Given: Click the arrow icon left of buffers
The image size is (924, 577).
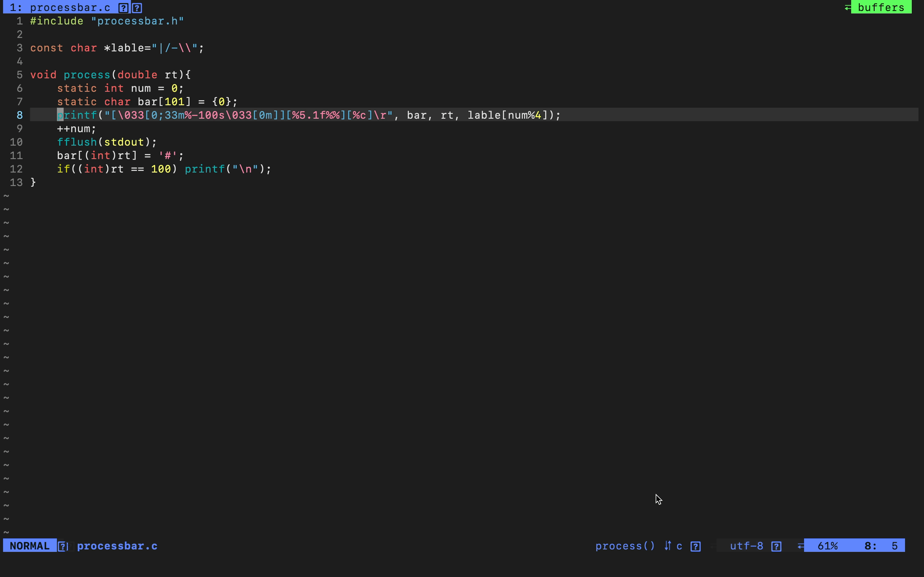Looking at the screenshot, I should tap(848, 8).
